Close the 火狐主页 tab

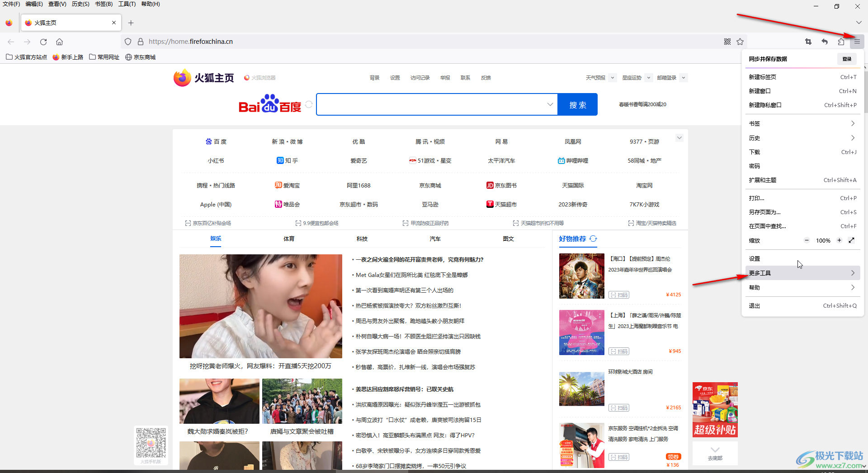pos(114,23)
